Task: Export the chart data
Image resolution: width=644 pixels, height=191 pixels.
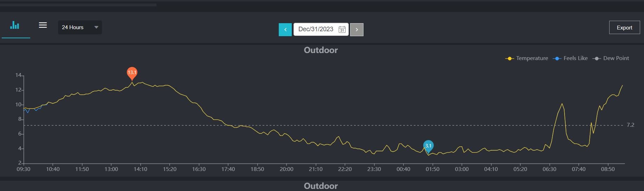Action: pos(624,28)
